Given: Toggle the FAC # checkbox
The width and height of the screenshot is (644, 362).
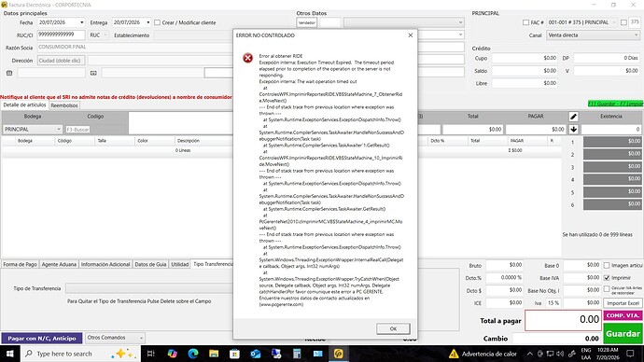Looking at the screenshot, I should click(525, 22).
